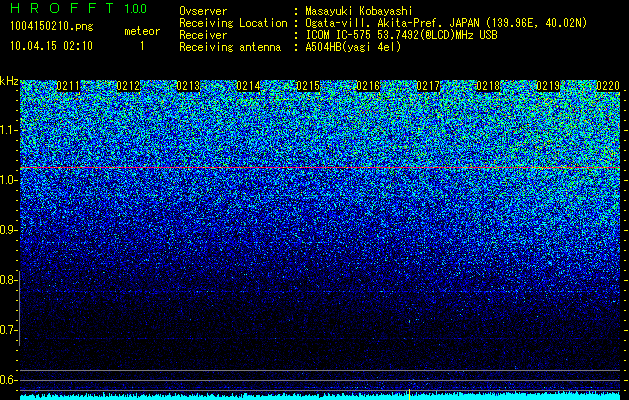Select the file name 1004150210.png
This screenshot has width=629, height=400.
point(52,27)
